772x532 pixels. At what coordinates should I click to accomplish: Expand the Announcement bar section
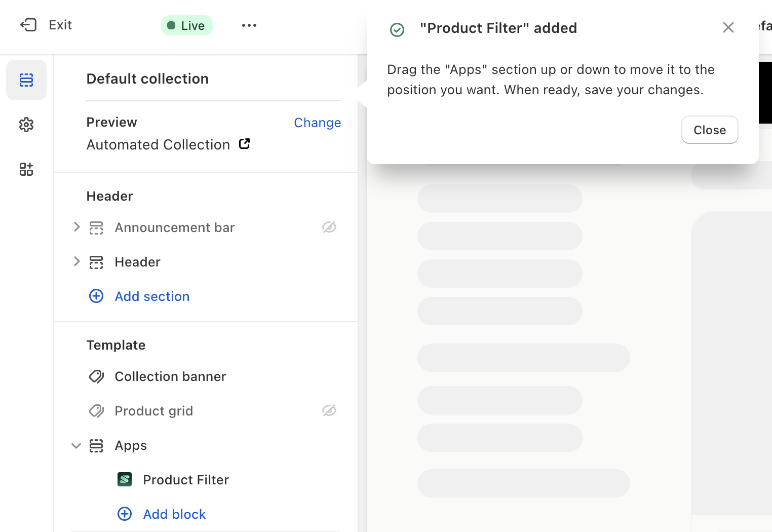(x=76, y=227)
